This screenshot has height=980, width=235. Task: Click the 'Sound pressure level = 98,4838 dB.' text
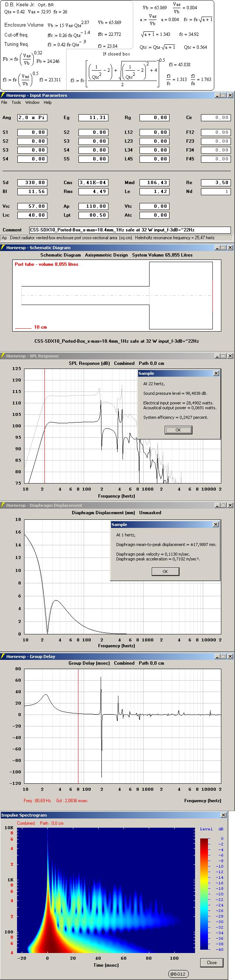pyautogui.click(x=175, y=393)
